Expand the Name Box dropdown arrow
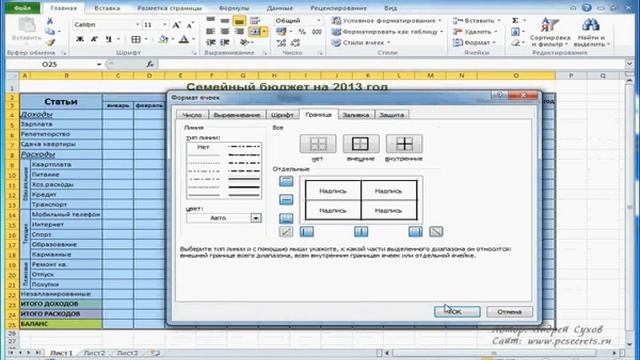The height and width of the screenshot is (360, 640). pos(99,64)
